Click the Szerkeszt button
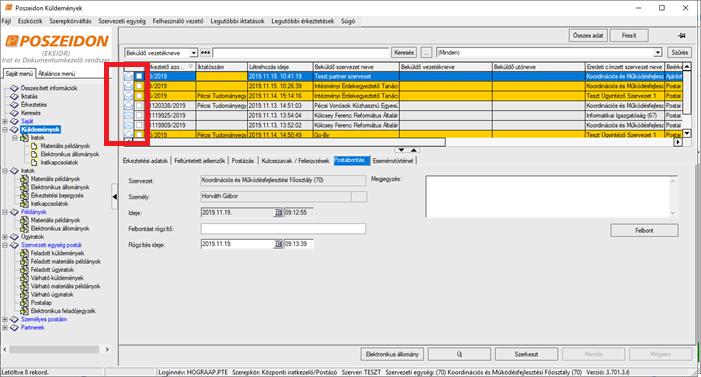 pyautogui.click(x=526, y=354)
